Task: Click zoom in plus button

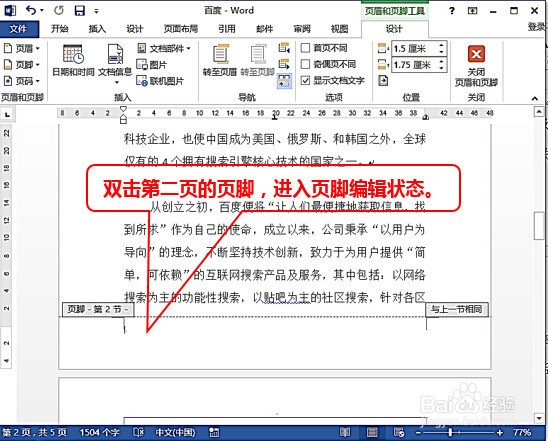Action: [x=500, y=433]
